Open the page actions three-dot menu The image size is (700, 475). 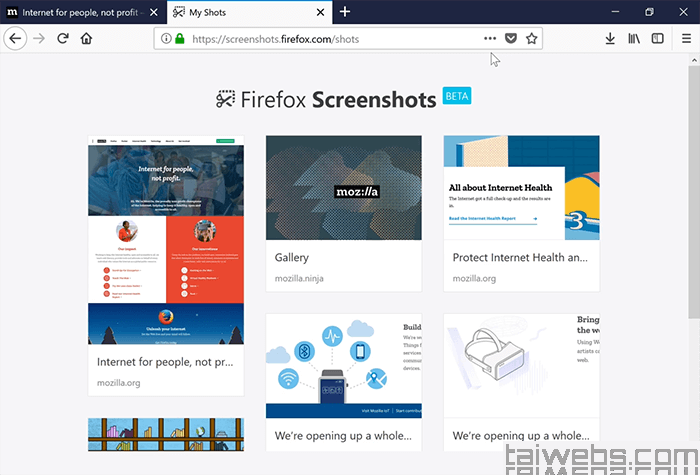point(490,39)
